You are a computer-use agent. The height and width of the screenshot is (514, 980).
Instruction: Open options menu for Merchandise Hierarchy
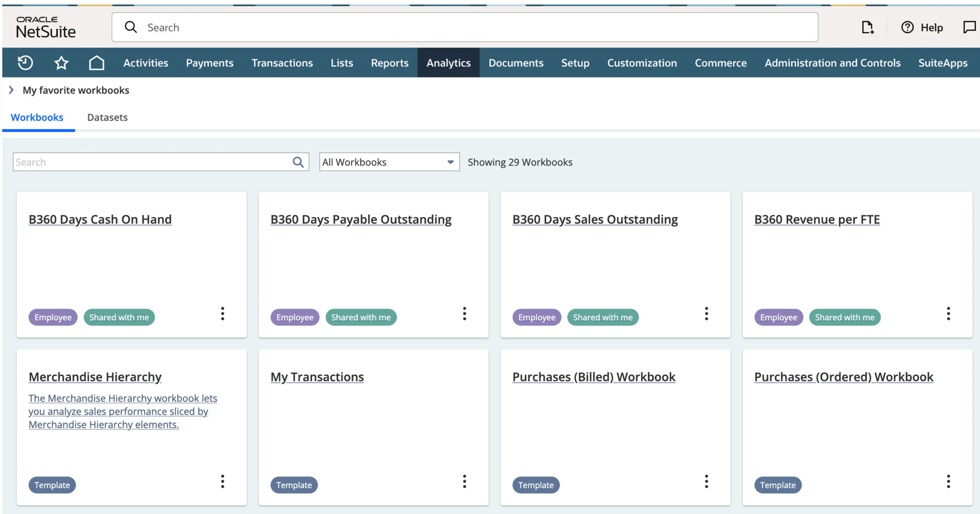pos(222,481)
